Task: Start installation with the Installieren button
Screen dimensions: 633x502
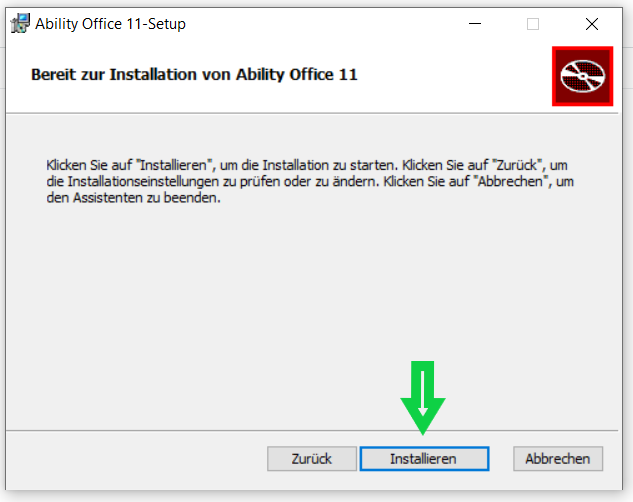Action: (x=424, y=459)
